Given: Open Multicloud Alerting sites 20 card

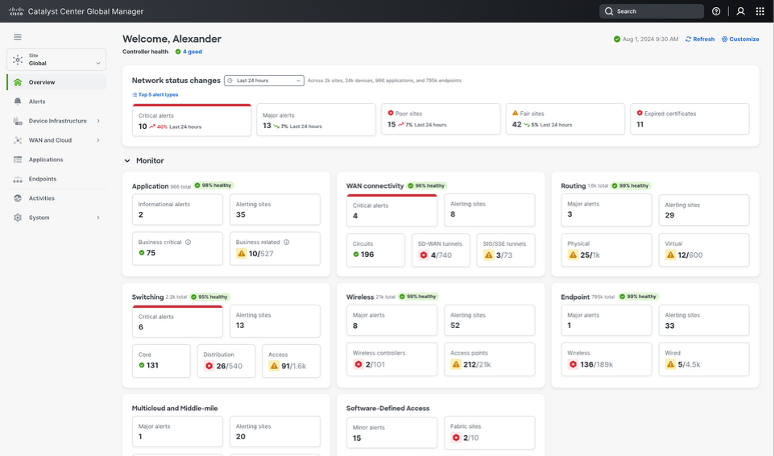Looking at the screenshot, I should click(275, 432).
